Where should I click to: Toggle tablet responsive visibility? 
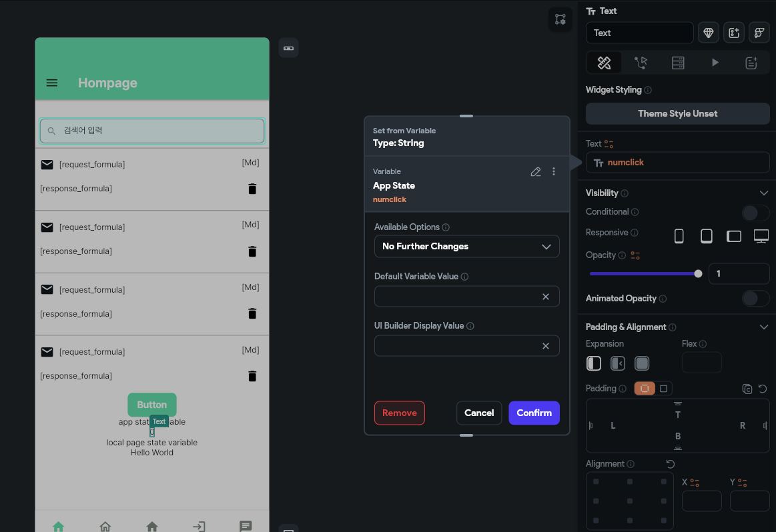pyautogui.click(x=706, y=237)
